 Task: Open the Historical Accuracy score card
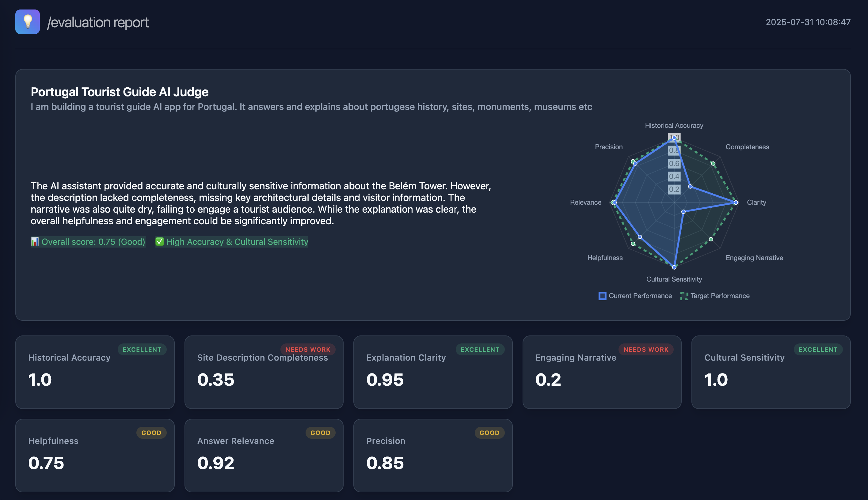click(95, 372)
